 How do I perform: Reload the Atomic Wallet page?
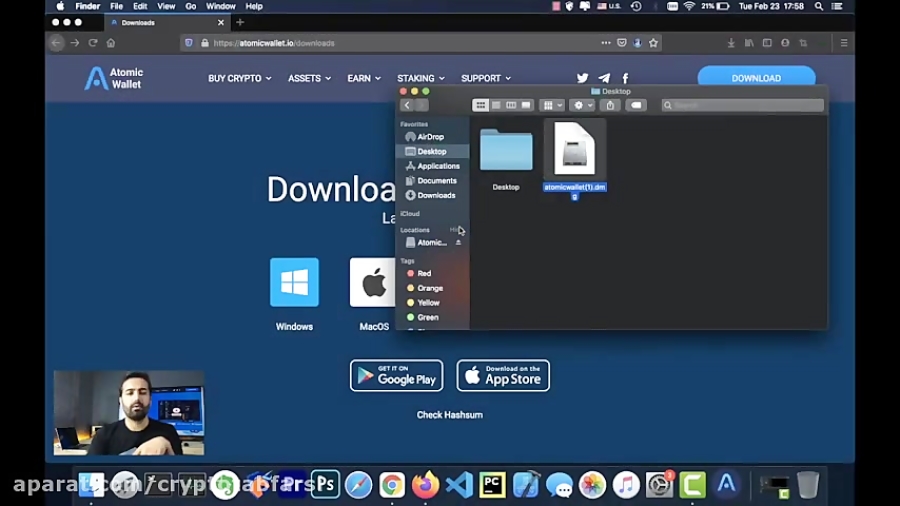pos(92,43)
